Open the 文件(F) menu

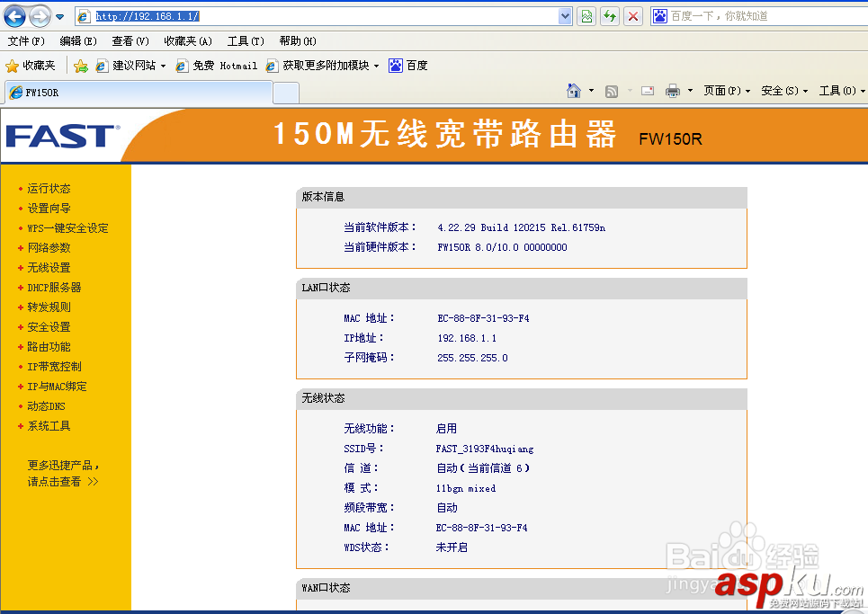[x=26, y=41]
